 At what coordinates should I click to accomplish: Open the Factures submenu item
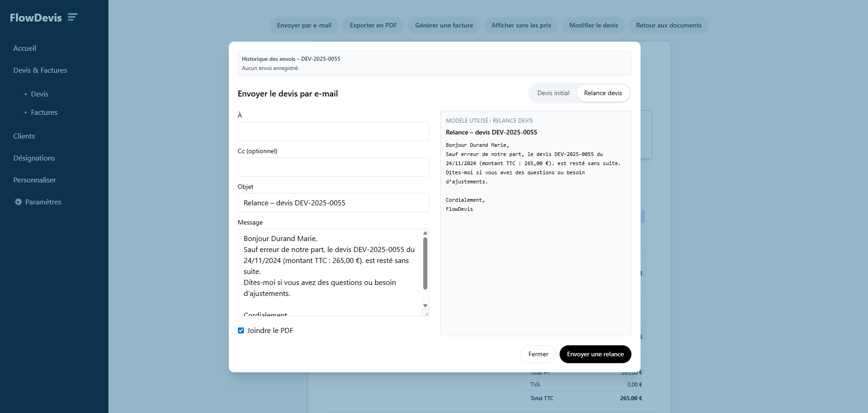(x=44, y=113)
